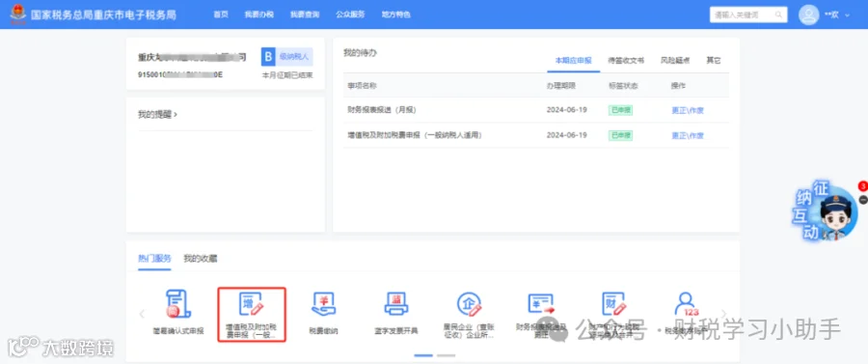Select 我的收藏 tab
Viewport: 868px width, 364px height.
[x=201, y=258]
